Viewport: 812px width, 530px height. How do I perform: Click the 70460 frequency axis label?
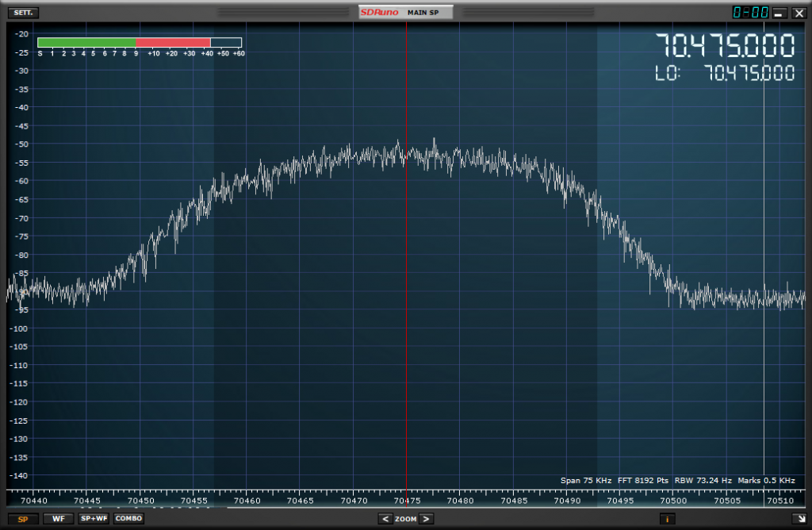(x=247, y=501)
